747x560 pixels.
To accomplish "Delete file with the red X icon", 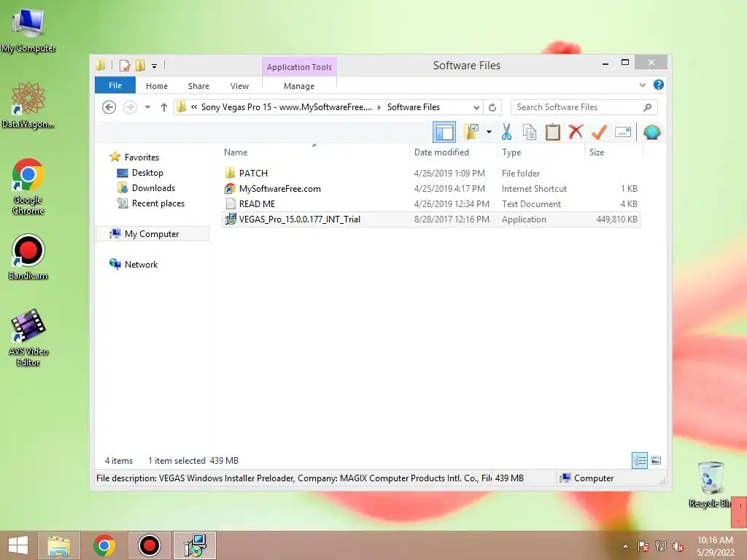I will 576,132.
